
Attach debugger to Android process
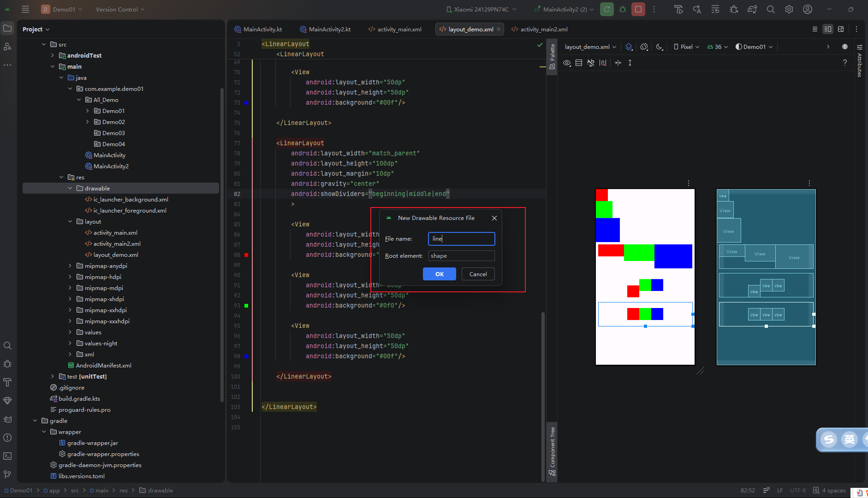click(734, 9)
